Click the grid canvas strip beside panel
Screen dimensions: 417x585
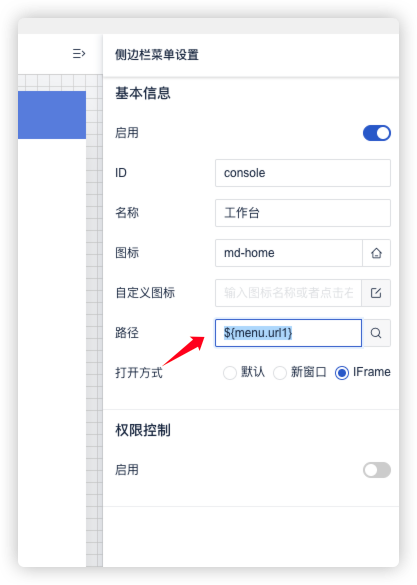click(94, 321)
